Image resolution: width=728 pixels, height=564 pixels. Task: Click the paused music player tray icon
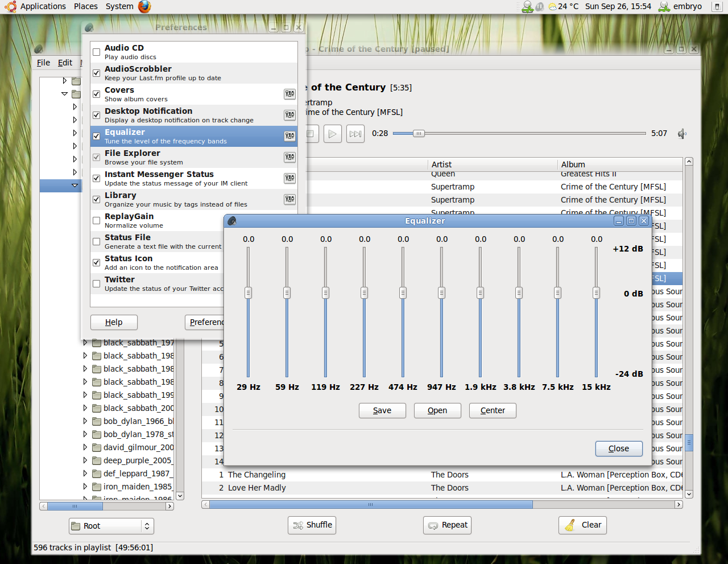pyautogui.click(x=539, y=6)
